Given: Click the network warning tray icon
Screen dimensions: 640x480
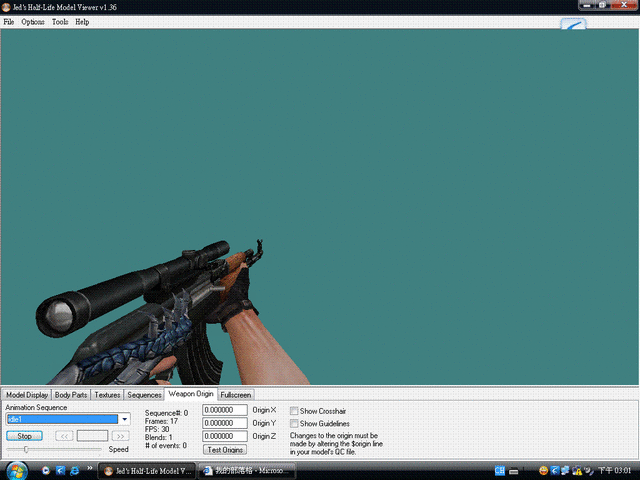Looking at the screenshot, I should pyautogui.click(x=578, y=469).
